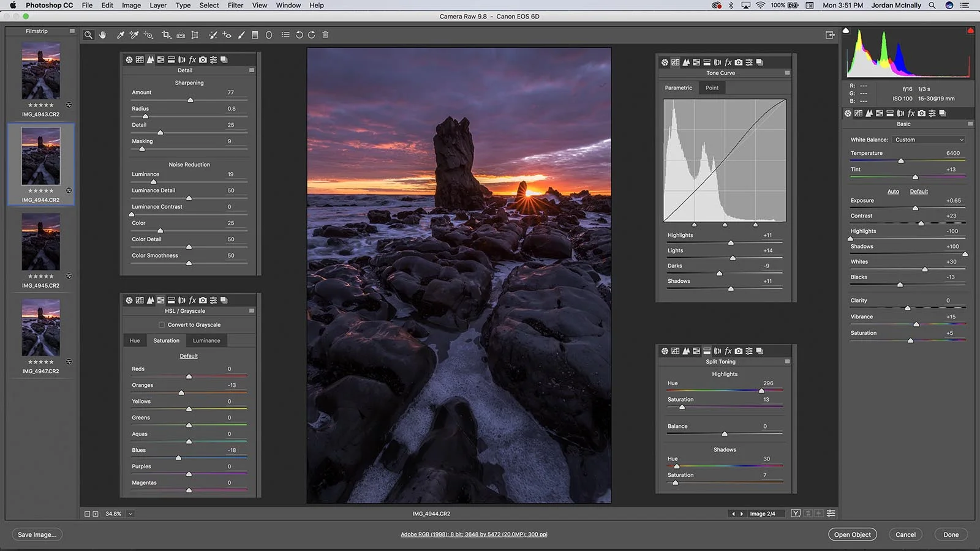
Task: Activate the Radial Filter tool
Action: coord(269,35)
